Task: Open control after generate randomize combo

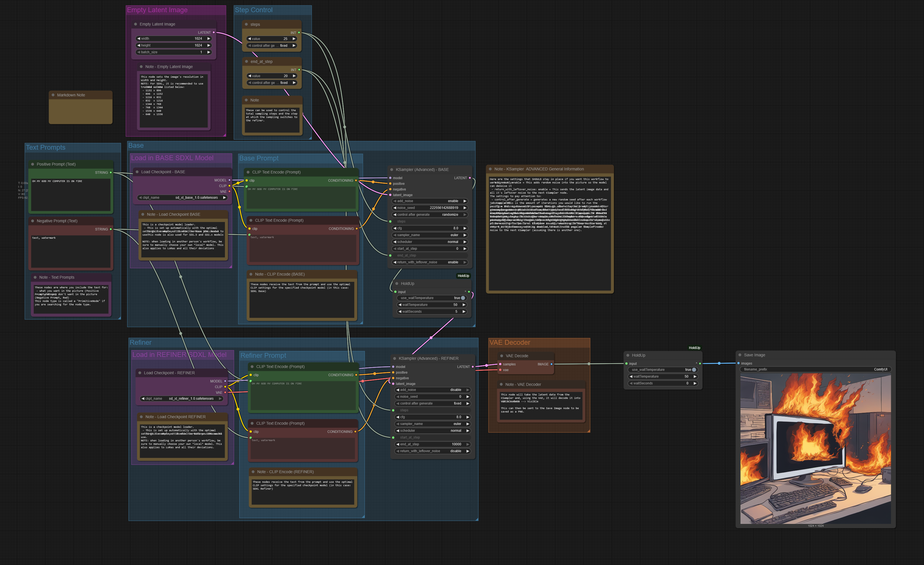Action: click(430, 214)
